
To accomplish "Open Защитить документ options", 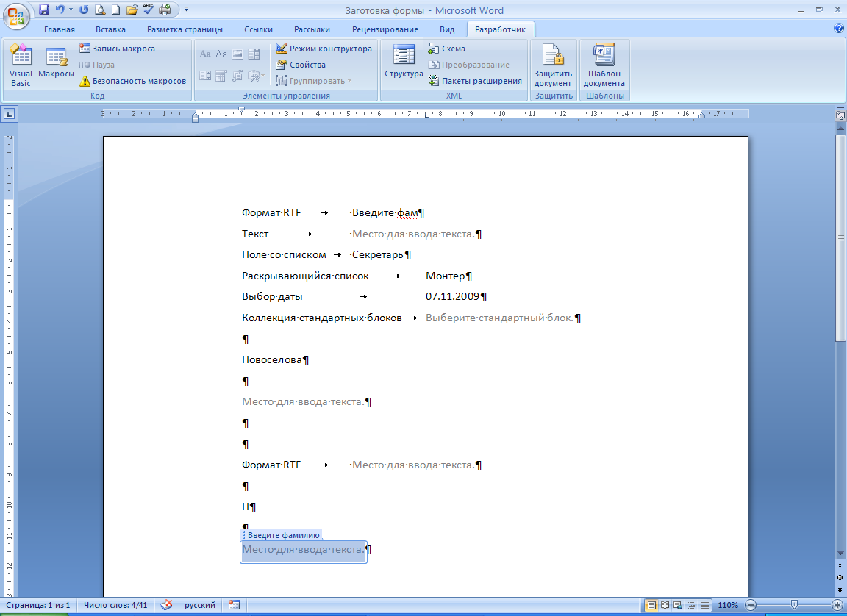I will [553, 66].
